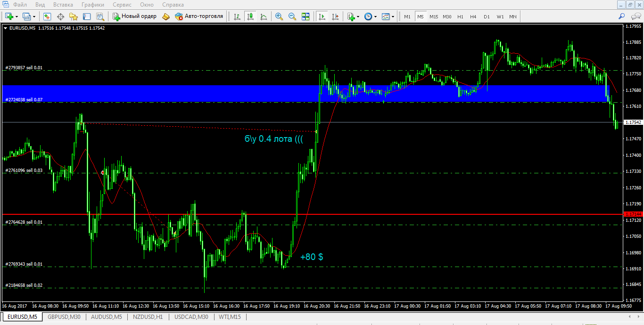Select the D1 timeframe

[487, 16]
